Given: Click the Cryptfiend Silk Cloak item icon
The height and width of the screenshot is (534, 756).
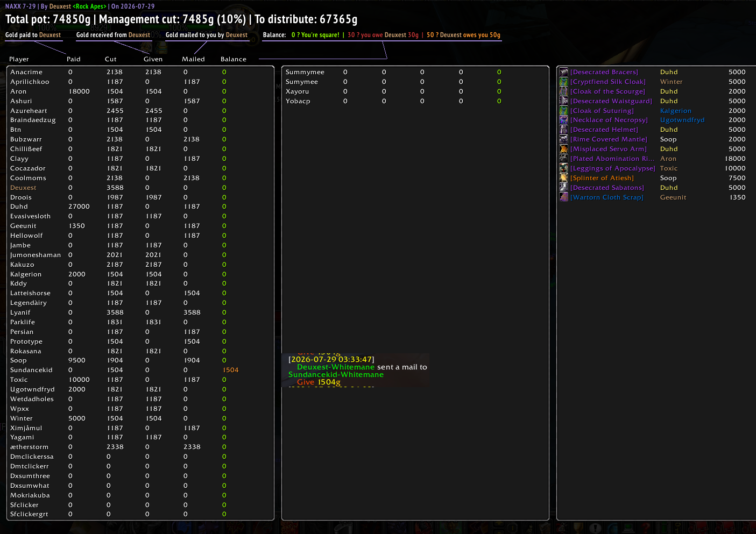Looking at the screenshot, I should (563, 82).
